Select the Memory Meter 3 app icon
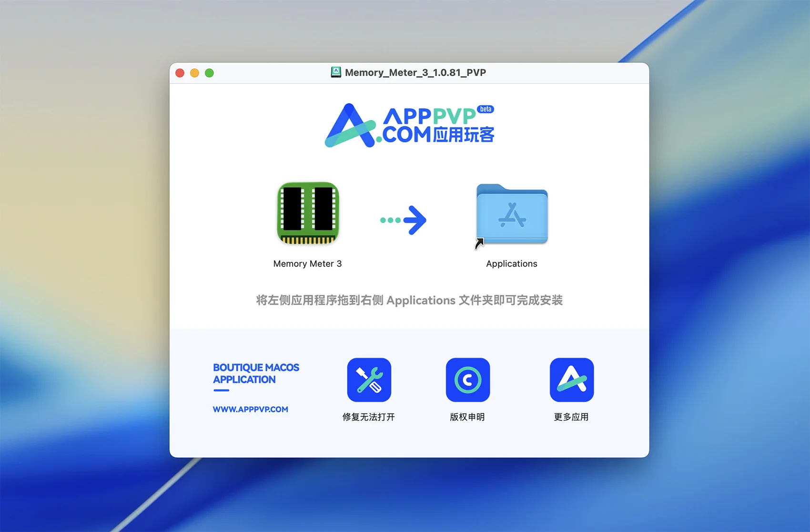The width and height of the screenshot is (810, 532). click(308, 213)
